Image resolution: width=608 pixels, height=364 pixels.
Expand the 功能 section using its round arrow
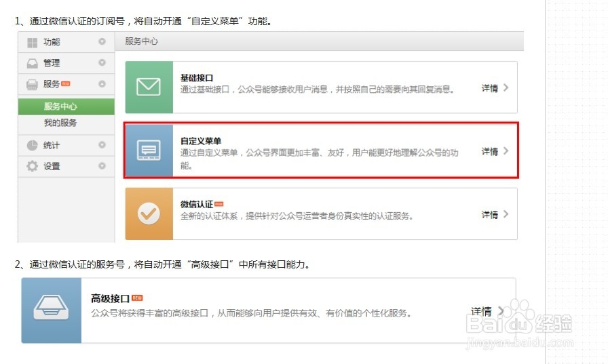102,41
